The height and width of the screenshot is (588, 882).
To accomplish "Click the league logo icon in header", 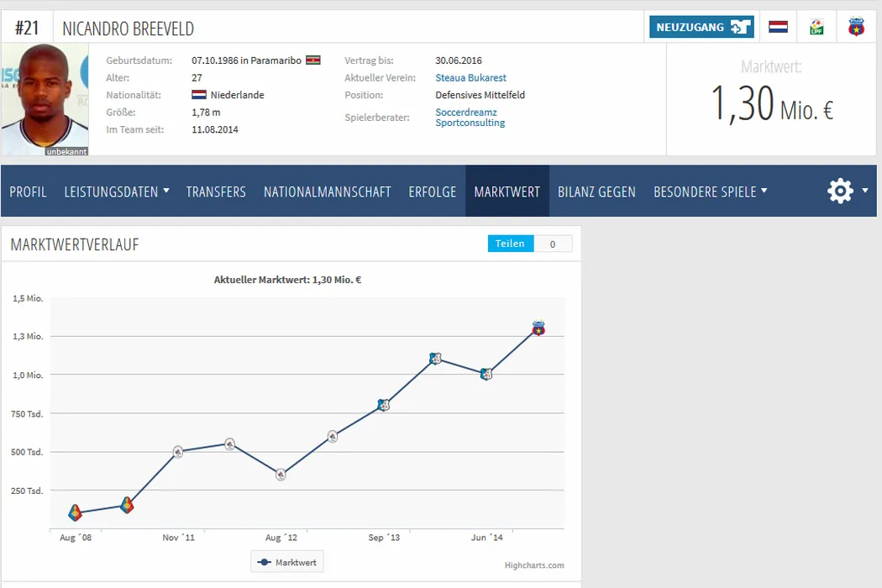I will 816,27.
